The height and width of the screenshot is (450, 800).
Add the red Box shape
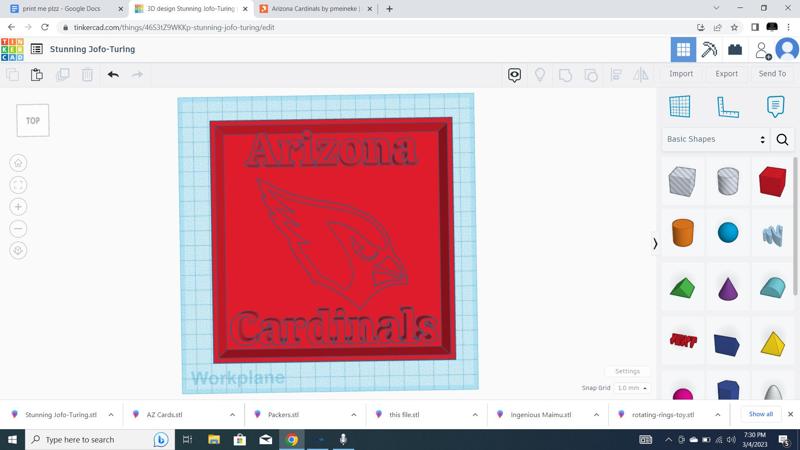(772, 181)
